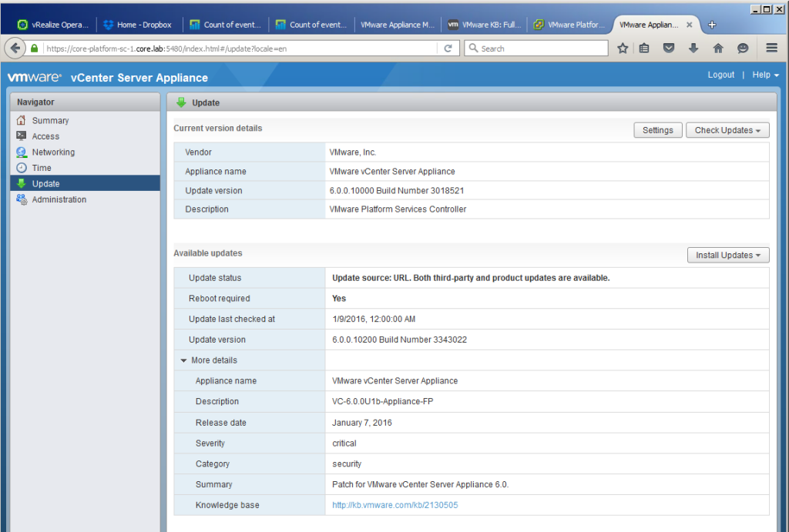
Task: Click the update Settings button
Action: tap(658, 130)
